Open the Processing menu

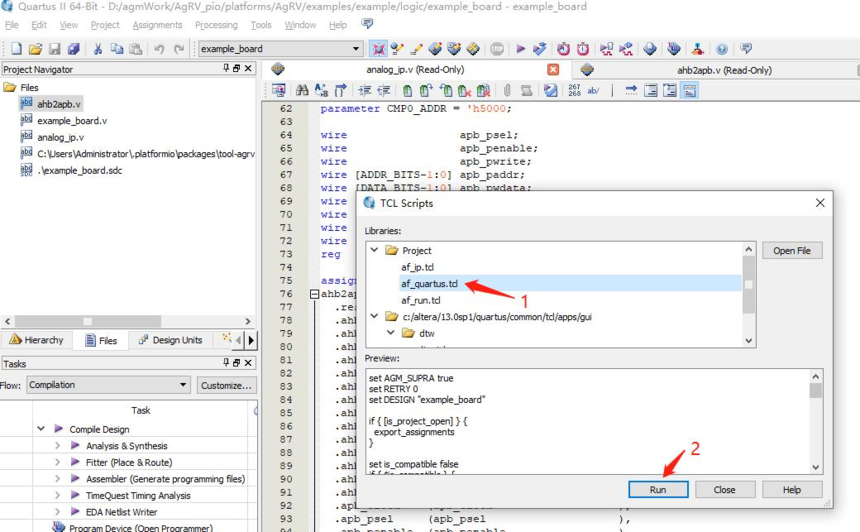tap(216, 25)
